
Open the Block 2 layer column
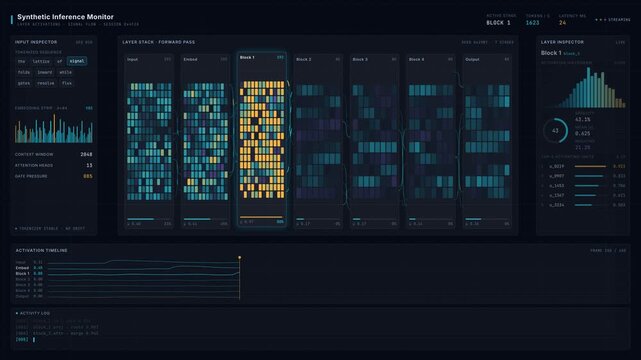pyautogui.click(x=318, y=141)
